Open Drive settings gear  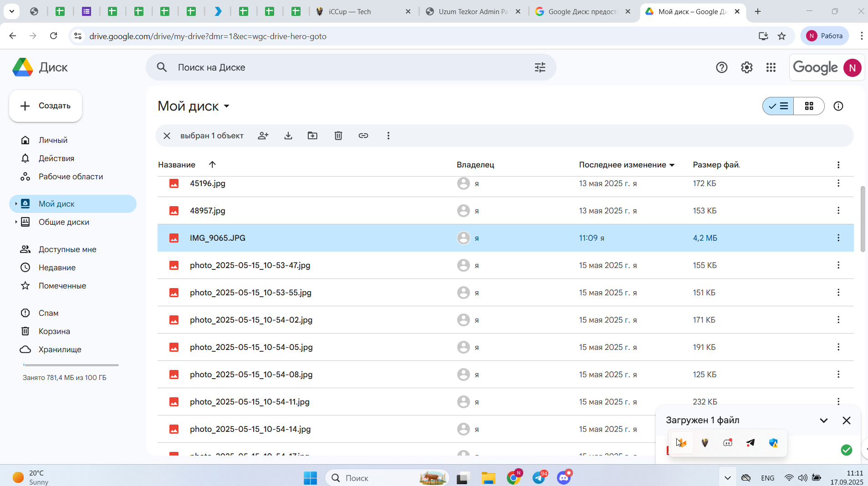click(747, 67)
